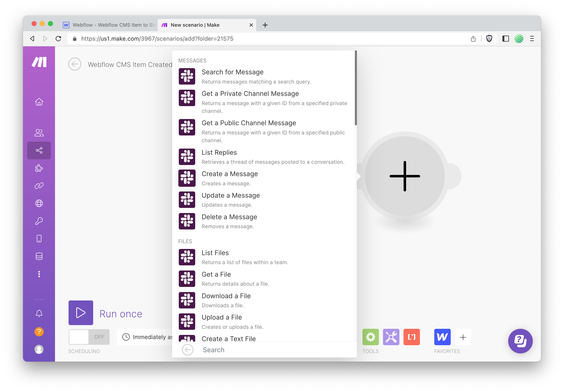Open the Home icon in sidebar
564x392 pixels.
click(39, 102)
